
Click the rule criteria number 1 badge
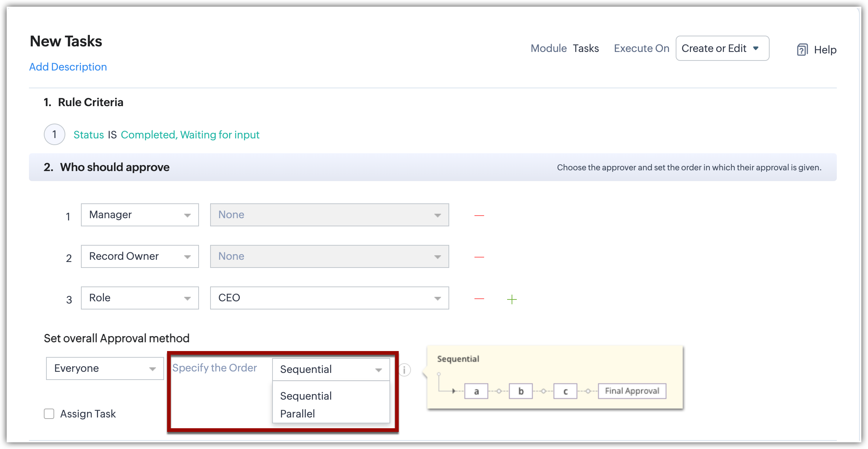pyautogui.click(x=55, y=134)
